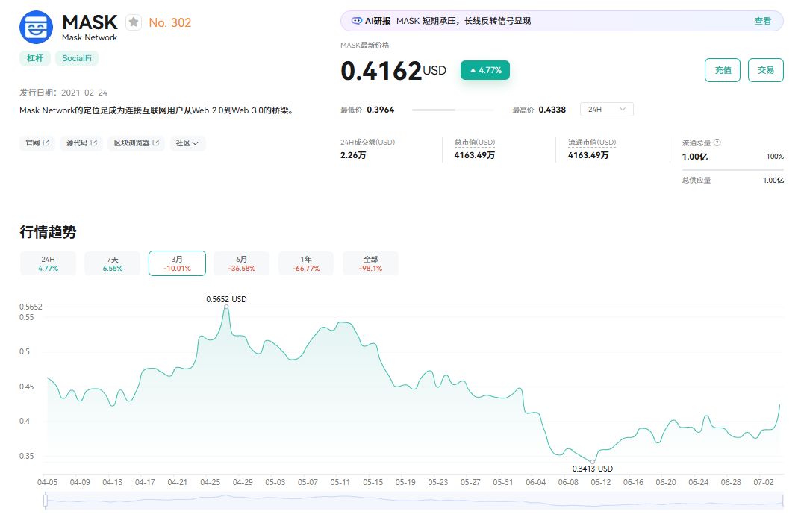Select the 全部 trend tab
The image size is (804, 532).
370,263
